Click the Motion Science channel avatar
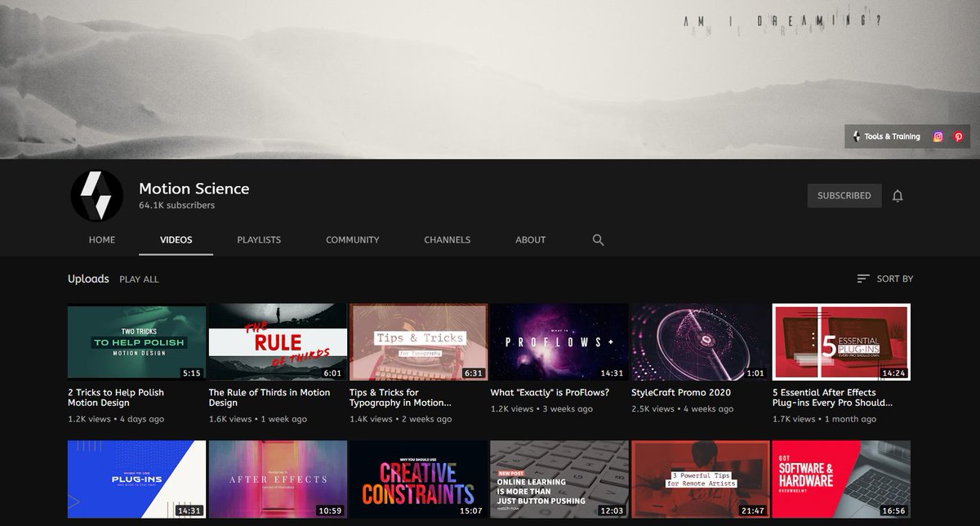980x526 pixels. tap(97, 196)
